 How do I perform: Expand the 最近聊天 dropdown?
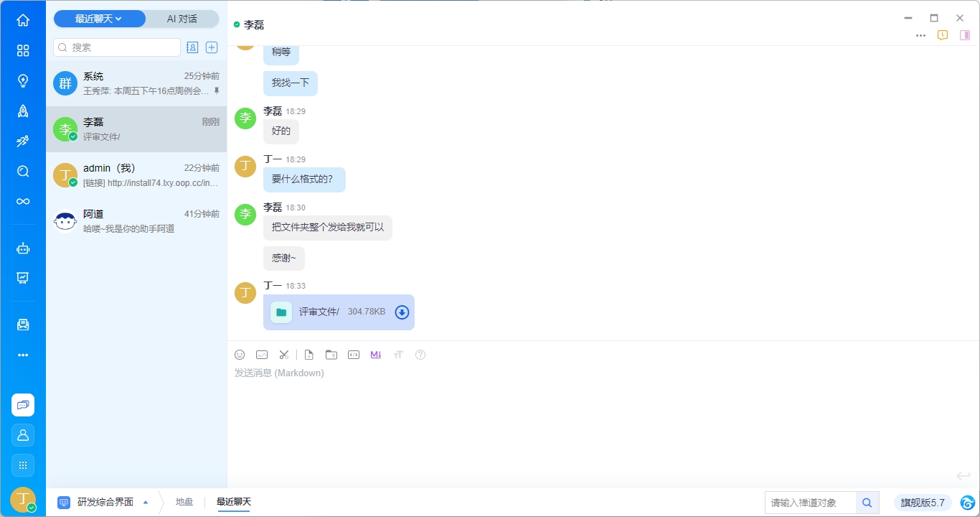click(x=99, y=19)
